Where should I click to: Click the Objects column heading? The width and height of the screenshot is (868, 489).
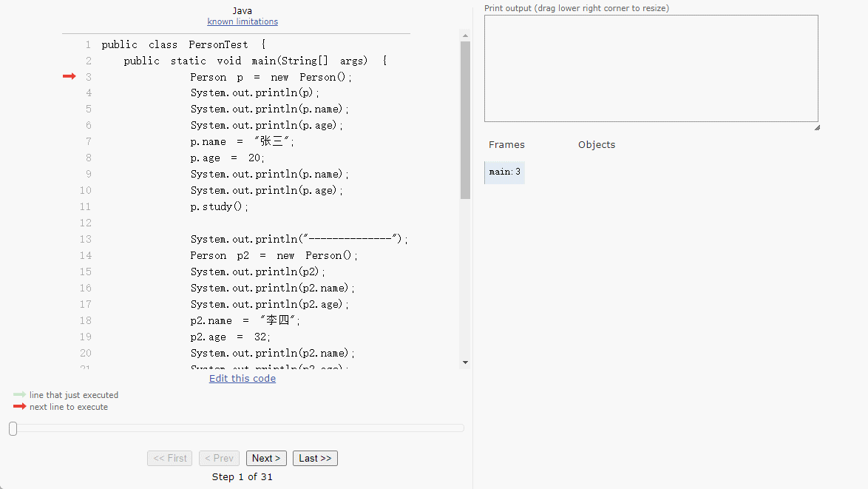click(596, 144)
